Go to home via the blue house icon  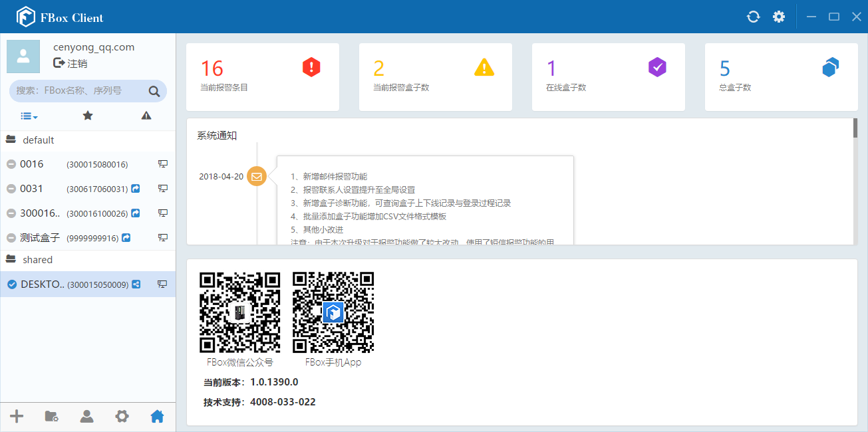click(x=157, y=417)
